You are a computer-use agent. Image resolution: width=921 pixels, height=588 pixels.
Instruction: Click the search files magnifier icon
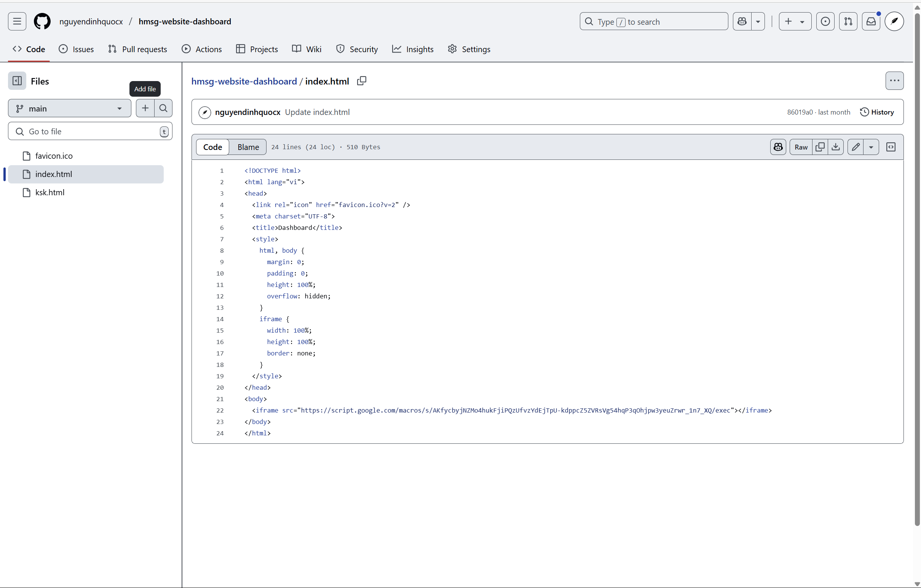click(163, 108)
